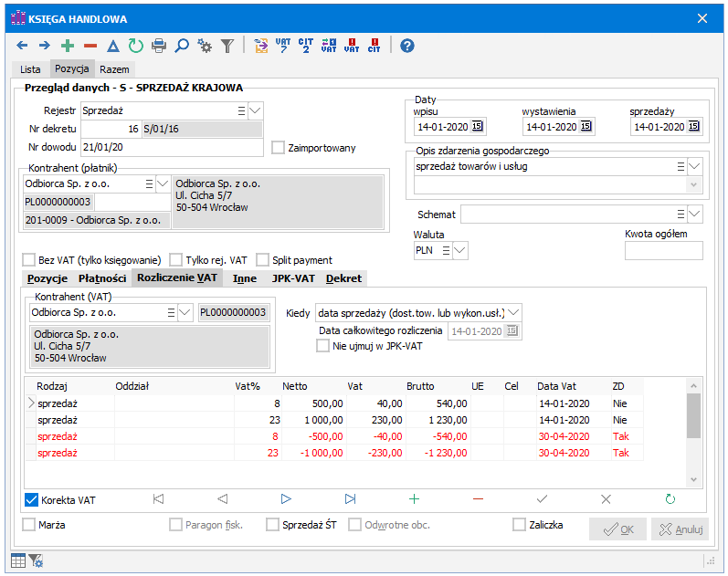Open the VAT 7 declaration icon

pos(283,46)
